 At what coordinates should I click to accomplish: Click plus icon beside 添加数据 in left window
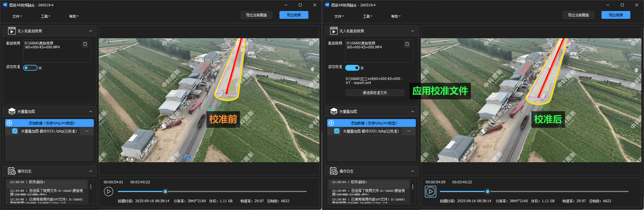coord(9,123)
